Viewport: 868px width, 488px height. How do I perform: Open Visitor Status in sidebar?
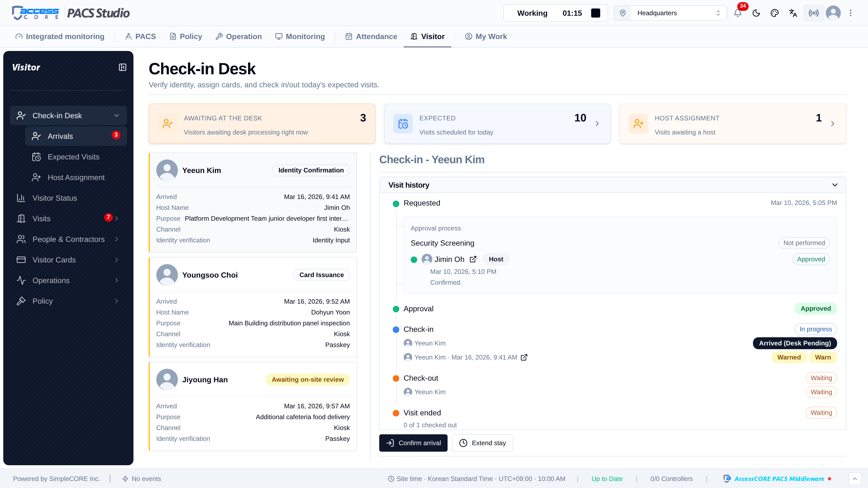(68, 198)
